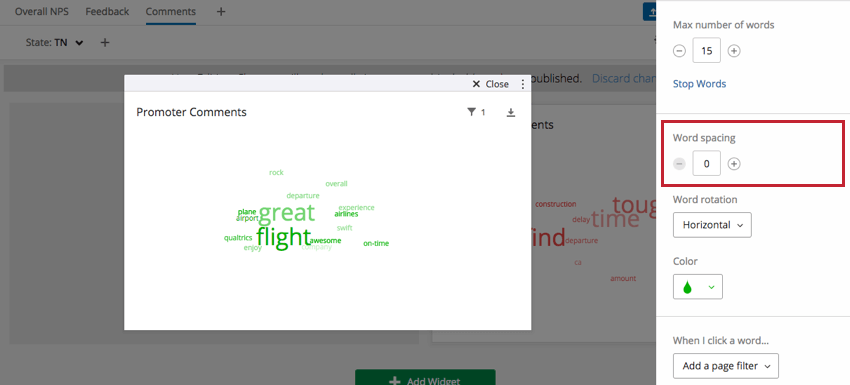Add a new dashboard page tab
Screen dimensions: 850x385
221,11
